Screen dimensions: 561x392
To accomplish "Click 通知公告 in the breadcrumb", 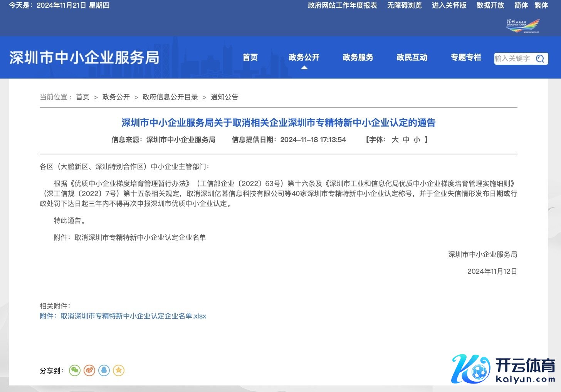I will click(224, 97).
